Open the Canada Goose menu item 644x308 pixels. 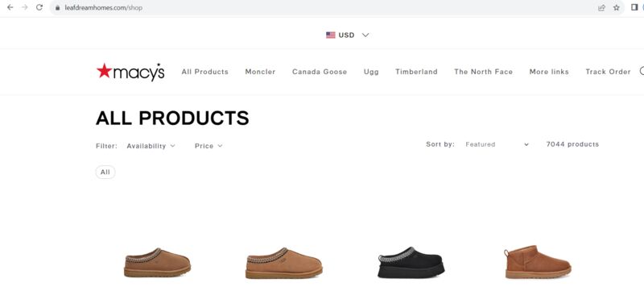click(320, 72)
